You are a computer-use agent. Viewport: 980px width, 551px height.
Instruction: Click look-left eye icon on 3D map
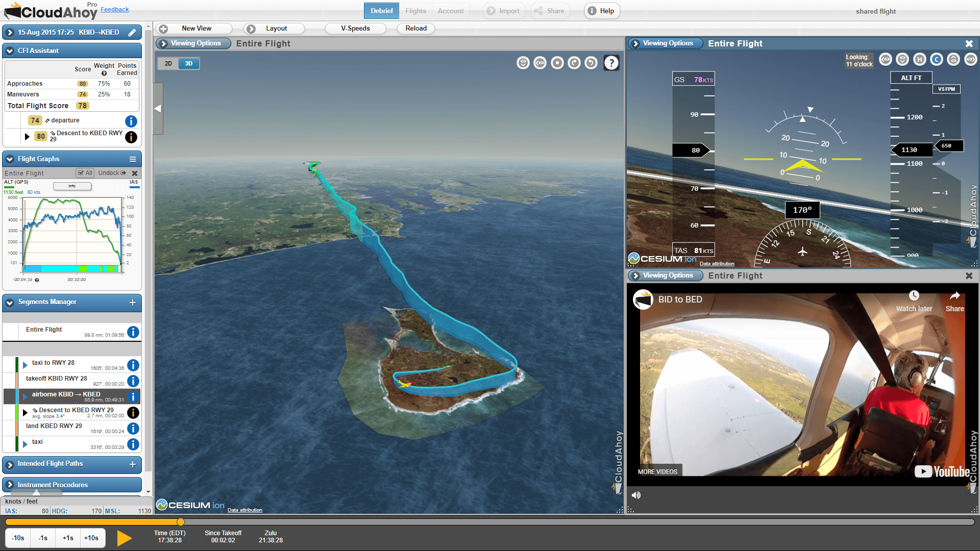click(540, 63)
